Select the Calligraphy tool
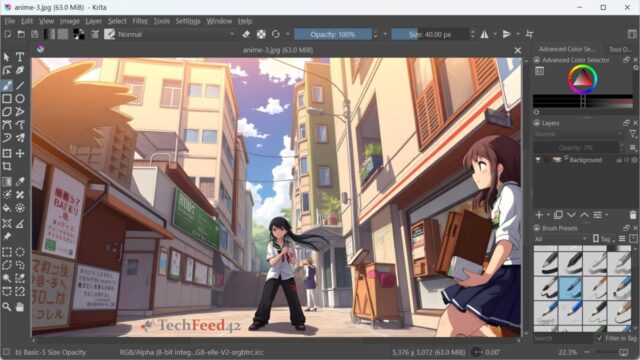This screenshot has width=640, height=360. pos(20,71)
